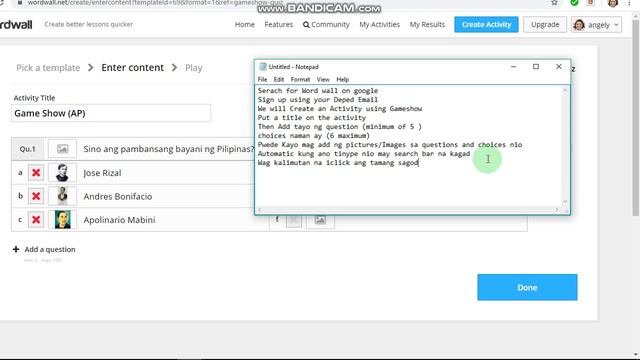The width and height of the screenshot is (640, 360).
Task: Open the Community search link
Action: click(x=326, y=24)
